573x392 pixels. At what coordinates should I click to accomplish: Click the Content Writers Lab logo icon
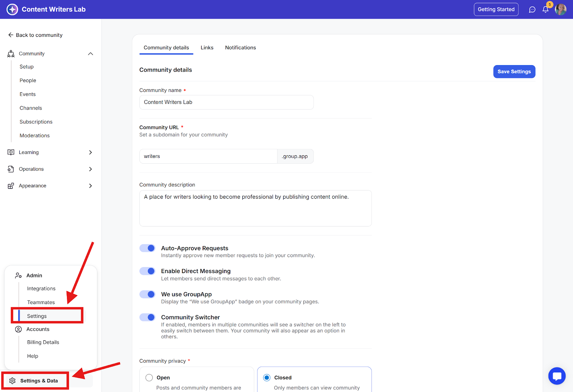12,9
